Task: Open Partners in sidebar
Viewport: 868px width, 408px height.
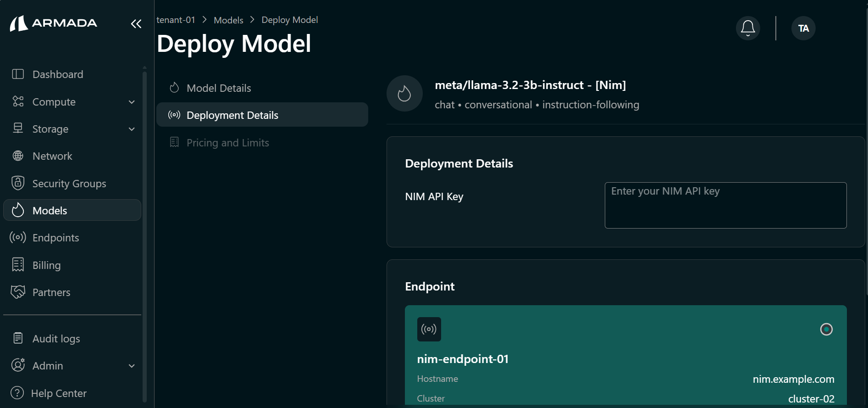Action: point(72,292)
